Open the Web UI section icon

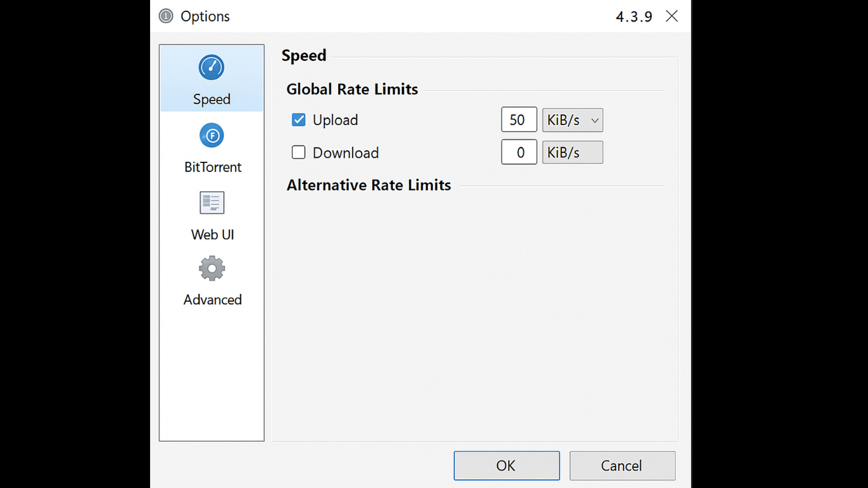tap(212, 203)
